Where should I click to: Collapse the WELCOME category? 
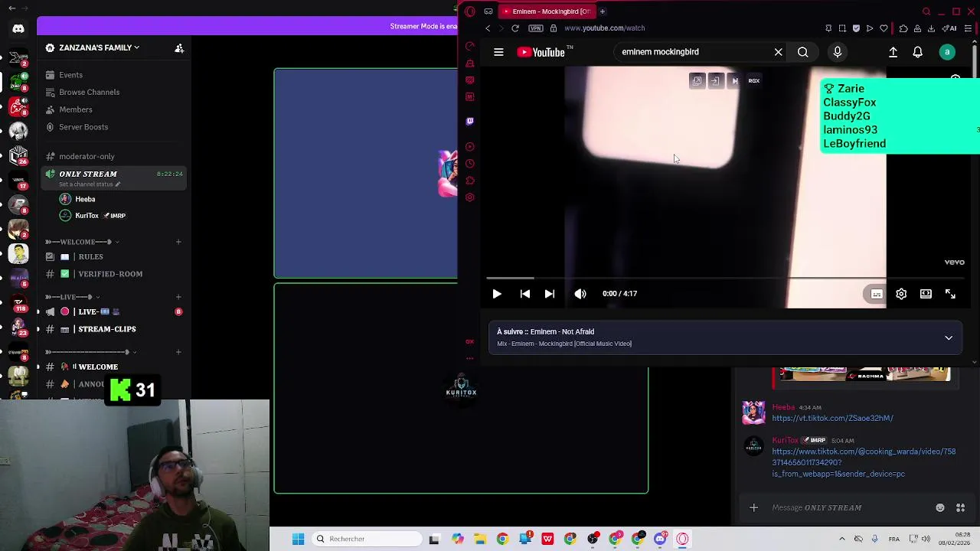pos(83,242)
